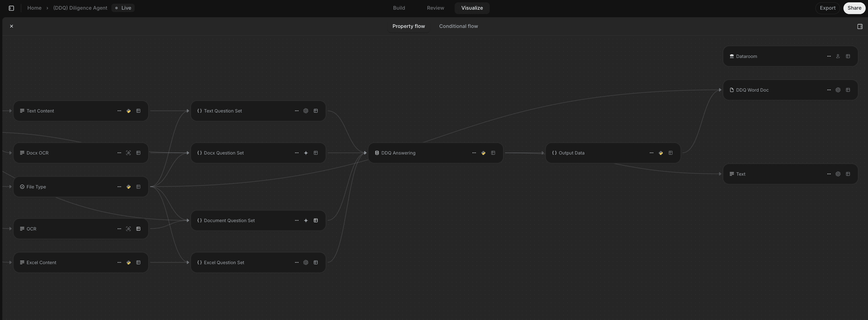This screenshot has height=320, width=868.
Task: Click table icon on Output Data node
Action: click(671, 153)
